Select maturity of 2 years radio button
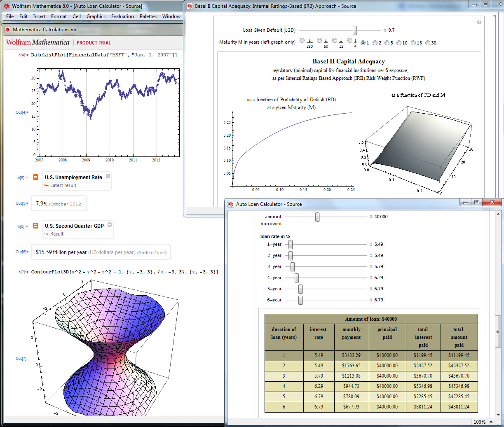Viewport: 504px width, 427px height. [375, 43]
